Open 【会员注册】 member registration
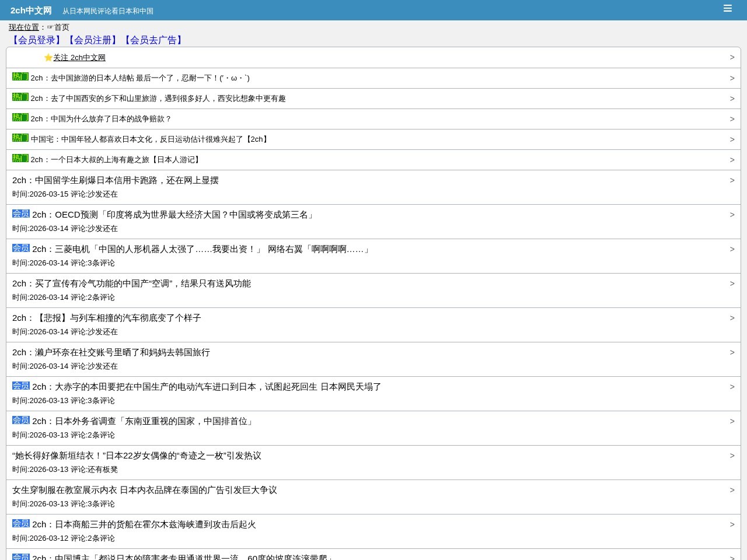 92,40
